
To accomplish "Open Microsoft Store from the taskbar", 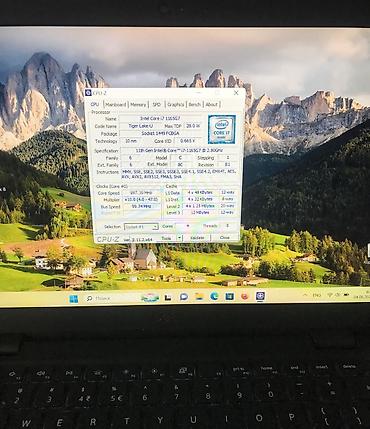I will coord(229,296).
